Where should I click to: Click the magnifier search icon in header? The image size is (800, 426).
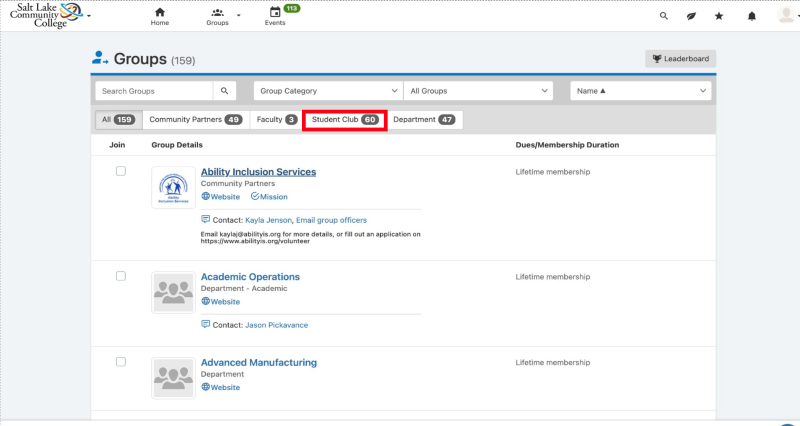click(664, 16)
